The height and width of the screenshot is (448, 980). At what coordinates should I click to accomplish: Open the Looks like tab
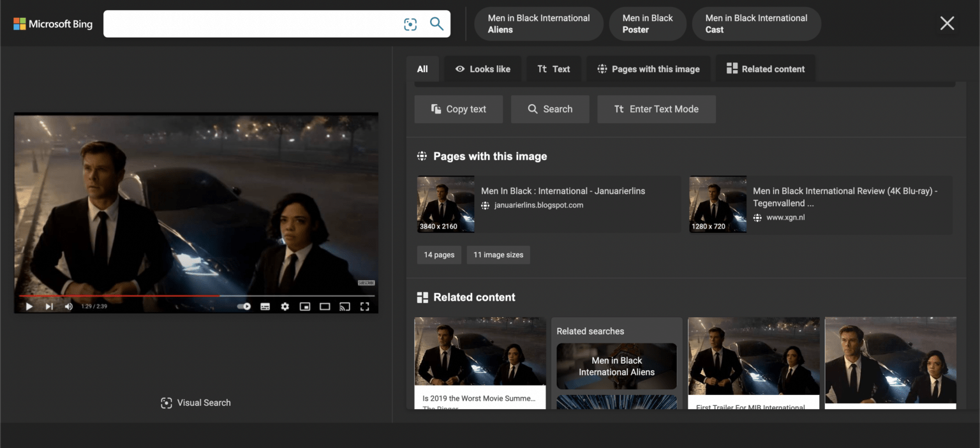(x=482, y=69)
